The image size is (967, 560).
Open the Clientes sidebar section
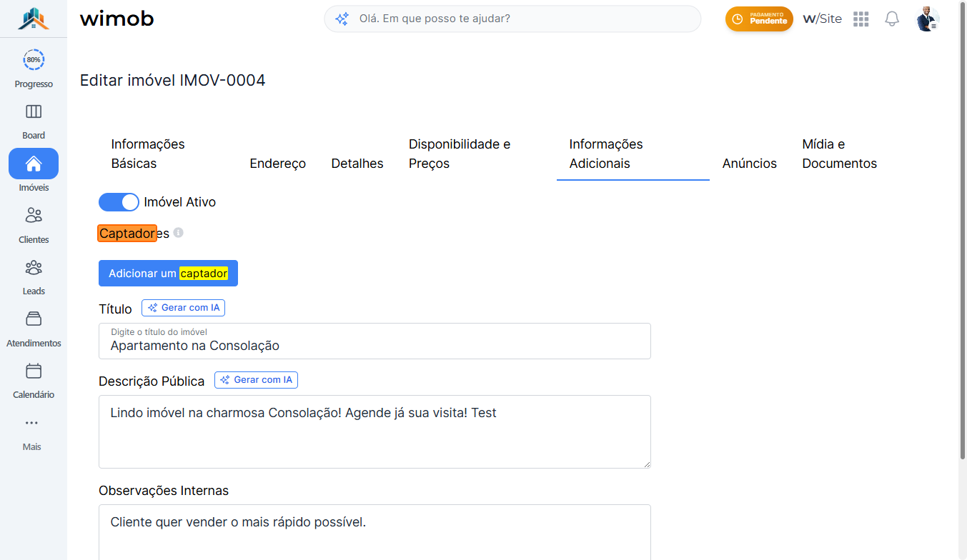pos(34,224)
